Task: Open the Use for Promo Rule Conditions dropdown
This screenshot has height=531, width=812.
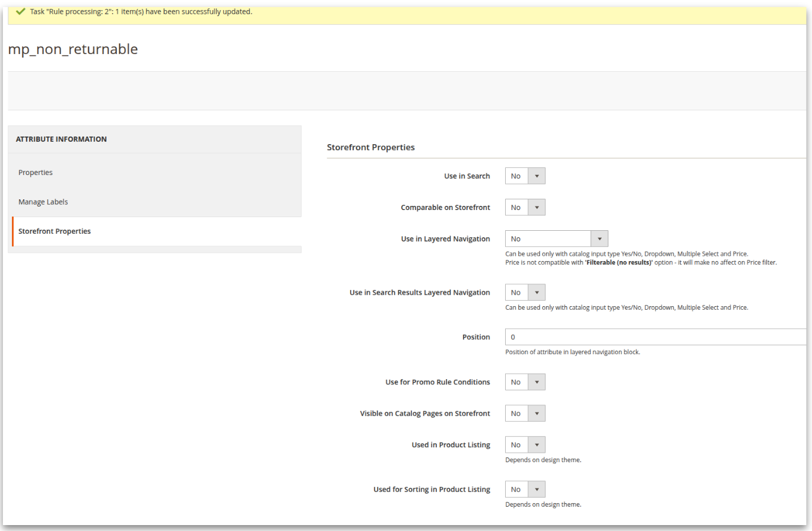Action: pos(525,381)
